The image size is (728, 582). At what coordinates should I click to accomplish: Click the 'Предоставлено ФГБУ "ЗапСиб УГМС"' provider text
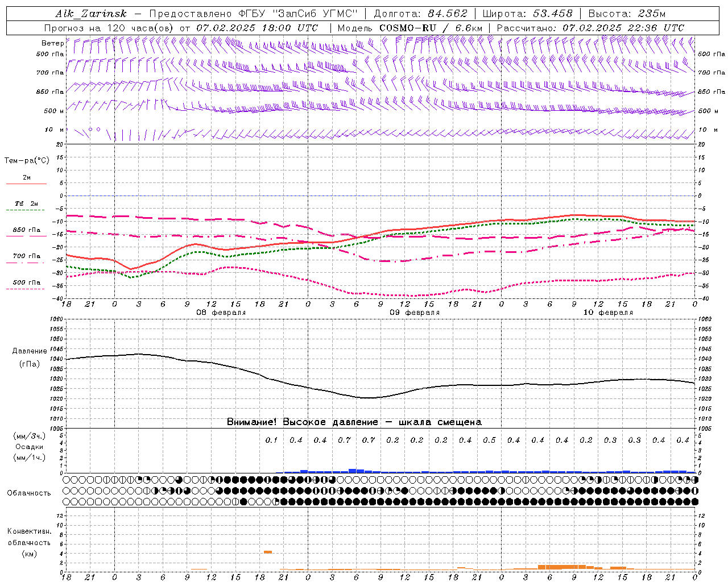(x=253, y=14)
